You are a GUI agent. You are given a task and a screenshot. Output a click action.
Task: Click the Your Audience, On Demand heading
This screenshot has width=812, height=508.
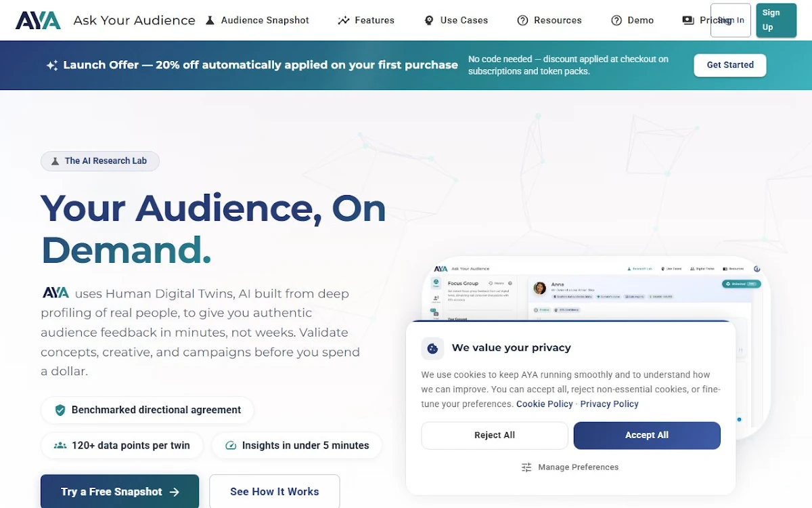(x=213, y=229)
